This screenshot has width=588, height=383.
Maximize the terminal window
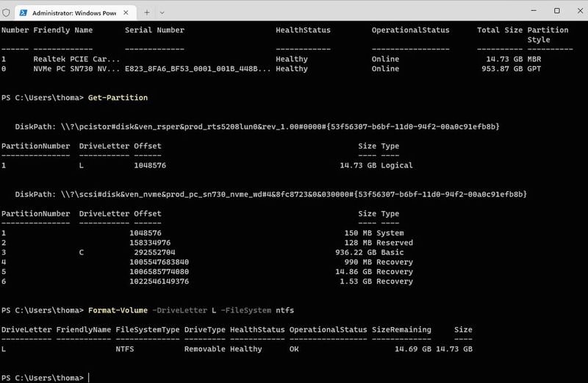click(557, 10)
